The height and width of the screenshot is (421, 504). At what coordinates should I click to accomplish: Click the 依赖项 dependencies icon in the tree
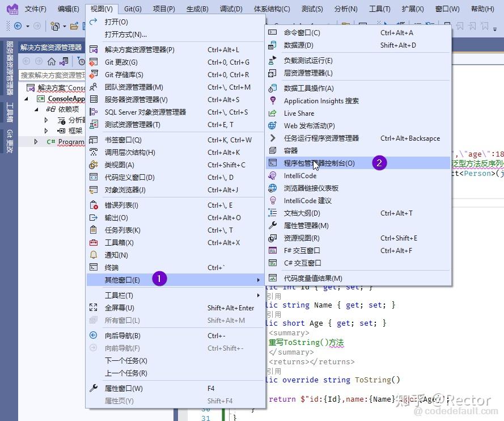click(x=52, y=109)
